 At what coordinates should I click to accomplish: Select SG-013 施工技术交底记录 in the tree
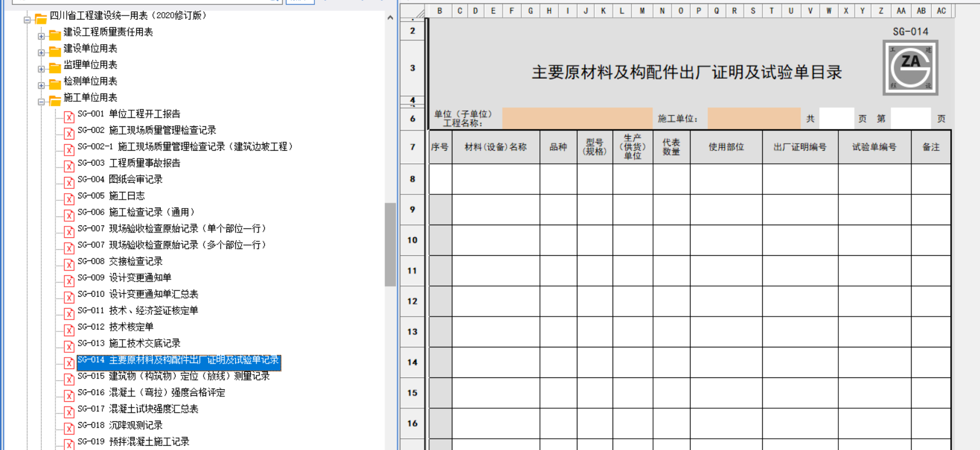[144, 343]
